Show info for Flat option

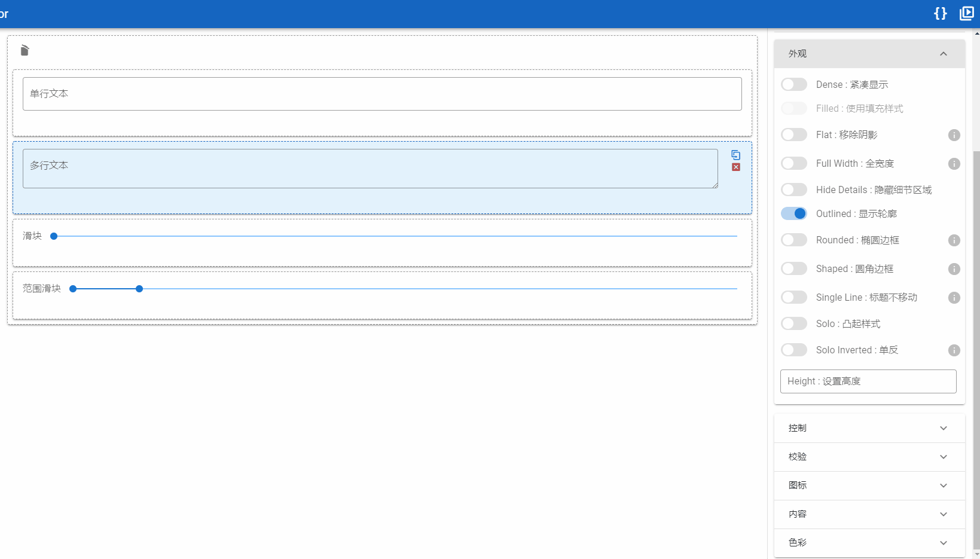click(954, 135)
